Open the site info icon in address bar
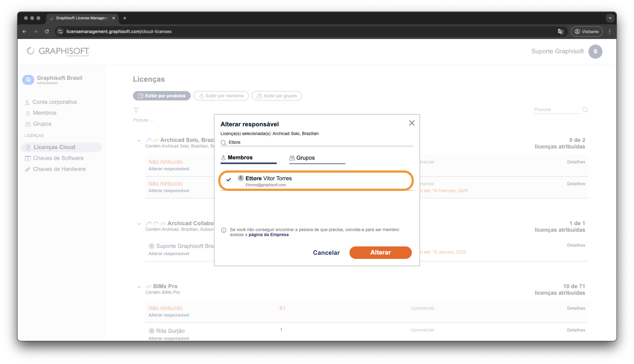This screenshot has width=634, height=364. [x=60, y=32]
